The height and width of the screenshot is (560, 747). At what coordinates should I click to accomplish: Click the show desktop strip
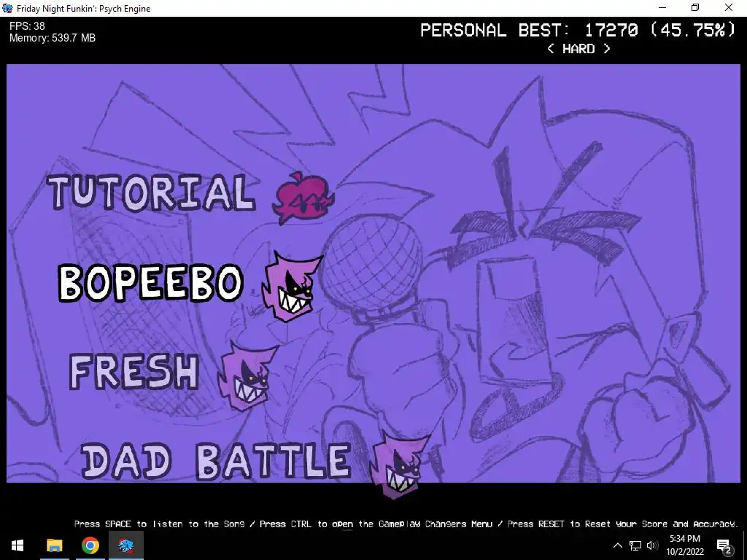745,545
